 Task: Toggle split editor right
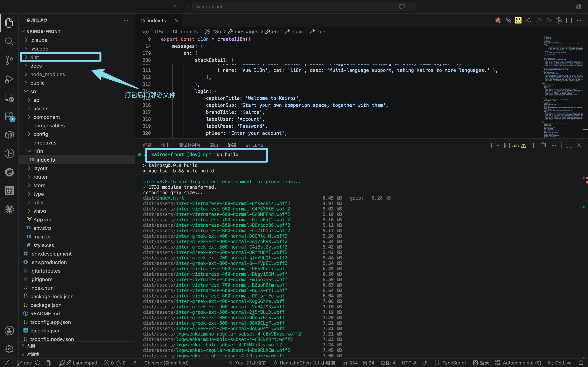tap(569, 20)
